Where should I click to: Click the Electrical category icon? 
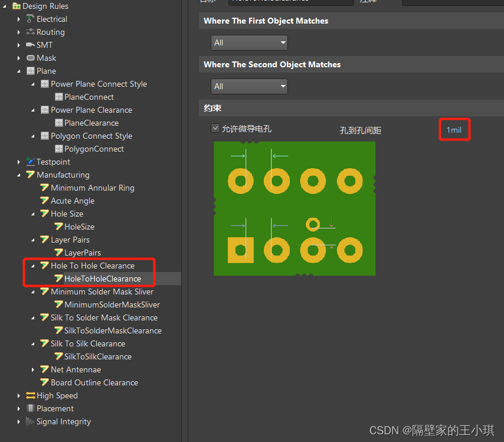(31, 19)
